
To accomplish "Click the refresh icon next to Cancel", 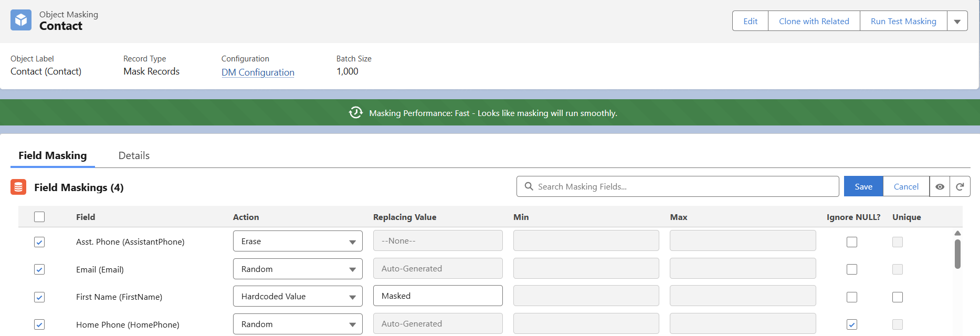I will click(960, 186).
